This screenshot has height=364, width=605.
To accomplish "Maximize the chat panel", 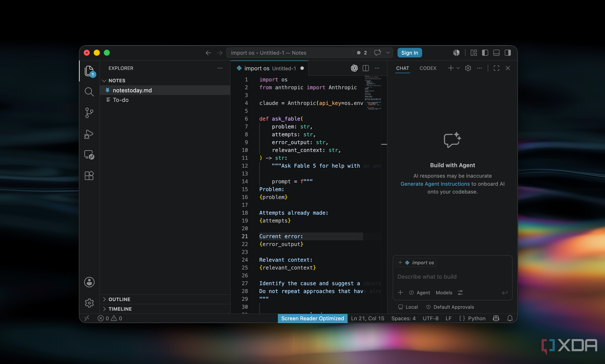I will click(496, 68).
